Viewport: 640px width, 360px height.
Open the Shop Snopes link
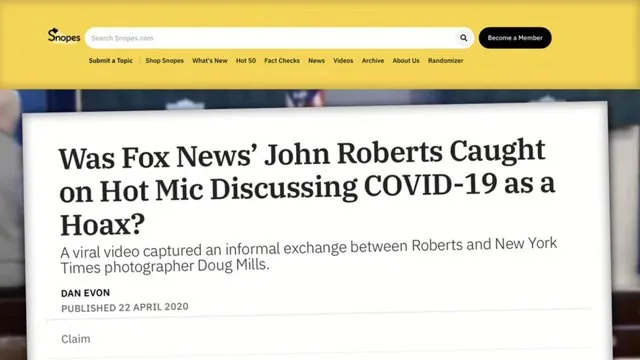[164, 60]
